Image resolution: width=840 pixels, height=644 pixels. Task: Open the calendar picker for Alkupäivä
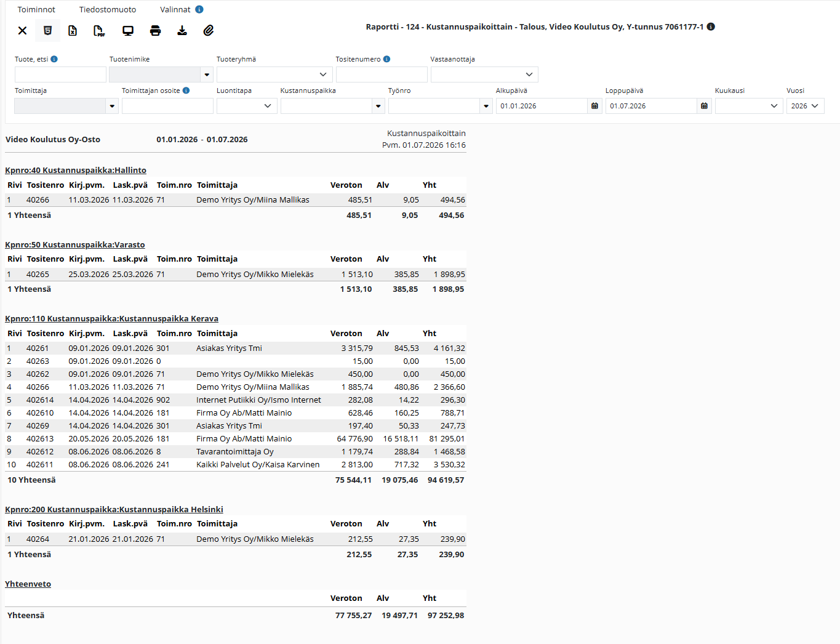(594, 106)
